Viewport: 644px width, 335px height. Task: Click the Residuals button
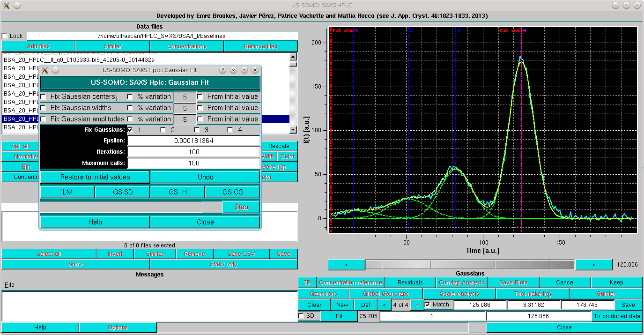click(x=410, y=283)
